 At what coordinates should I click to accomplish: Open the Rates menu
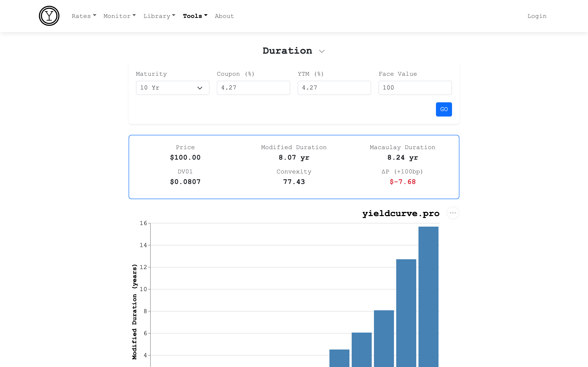pos(84,16)
